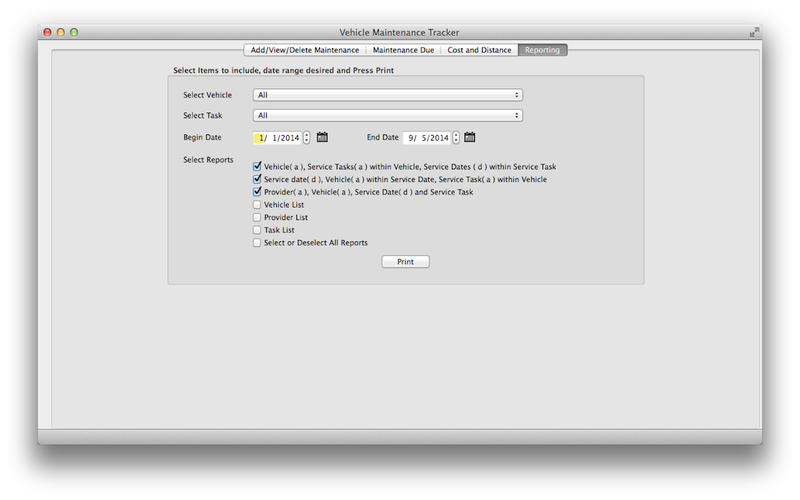Click the fullscreen arrows icon in title bar
The height and width of the screenshot is (500, 800).
point(754,32)
